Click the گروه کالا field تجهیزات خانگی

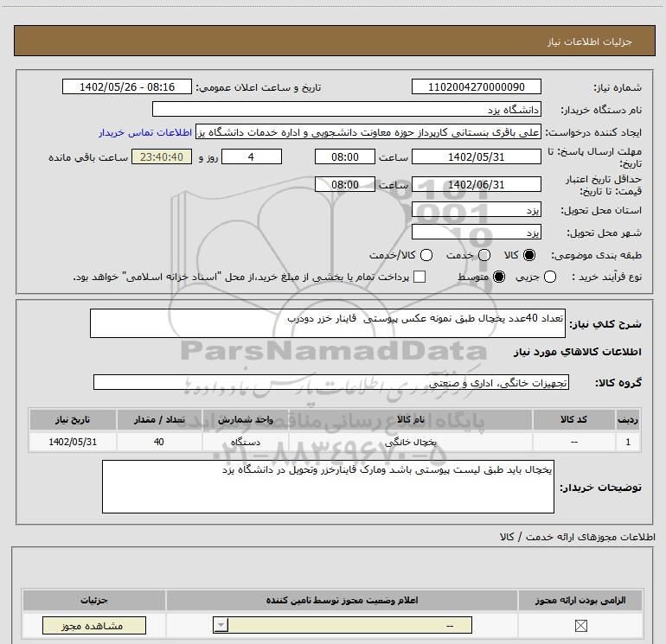[x=331, y=382]
